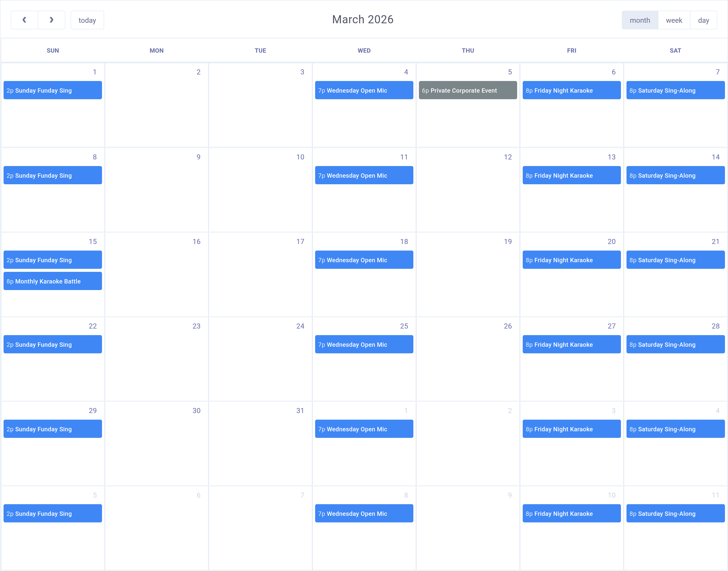Open Wednesday Open Mic on March 4
The image size is (728, 571).
[x=364, y=90]
